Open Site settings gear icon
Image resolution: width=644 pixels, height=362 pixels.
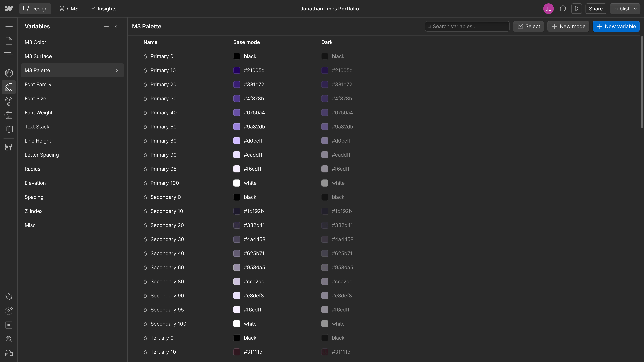9,297
